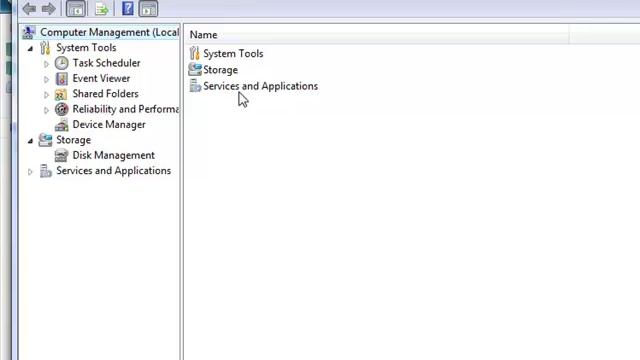Open Help via the question mark icon
The width and height of the screenshot is (640, 360).
pyautogui.click(x=128, y=9)
